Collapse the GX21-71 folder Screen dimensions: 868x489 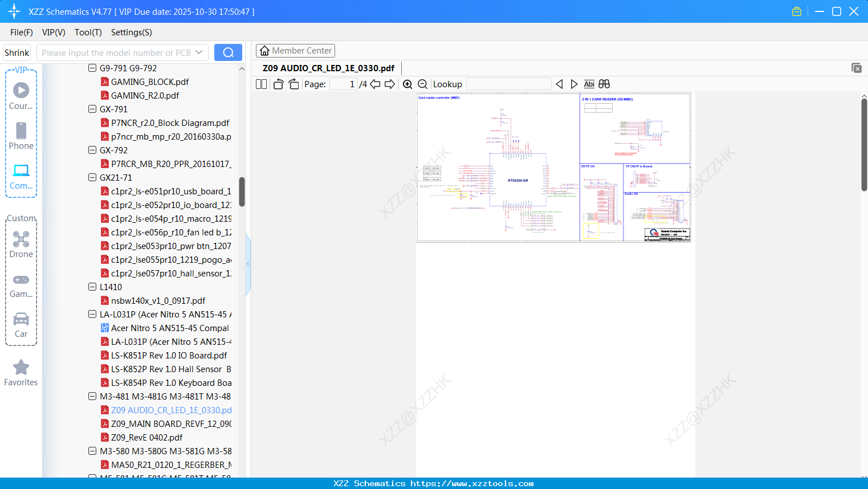pyautogui.click(x=92, y=177)
